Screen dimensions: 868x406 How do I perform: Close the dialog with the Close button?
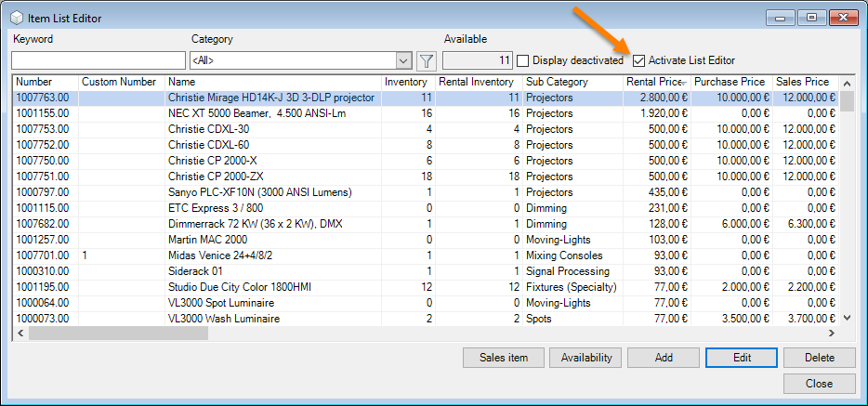point(819,384)
